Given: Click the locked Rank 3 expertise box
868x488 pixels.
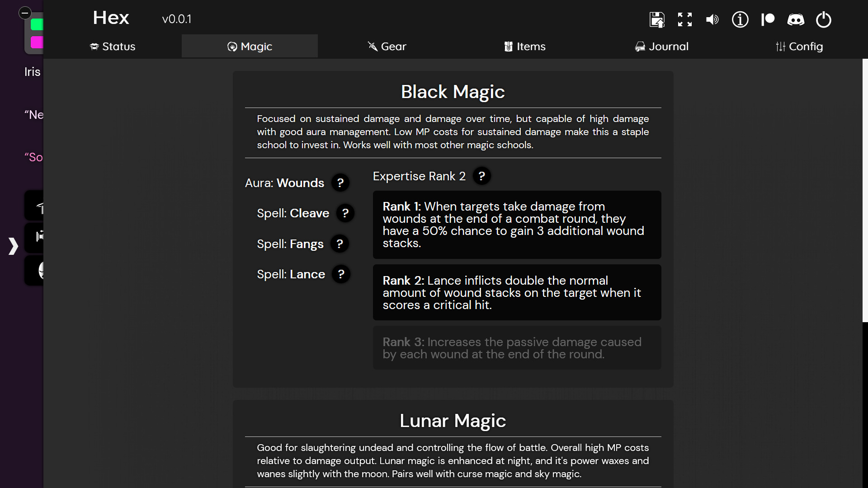Looking at the screenshot, I should (x=517, y=348).
